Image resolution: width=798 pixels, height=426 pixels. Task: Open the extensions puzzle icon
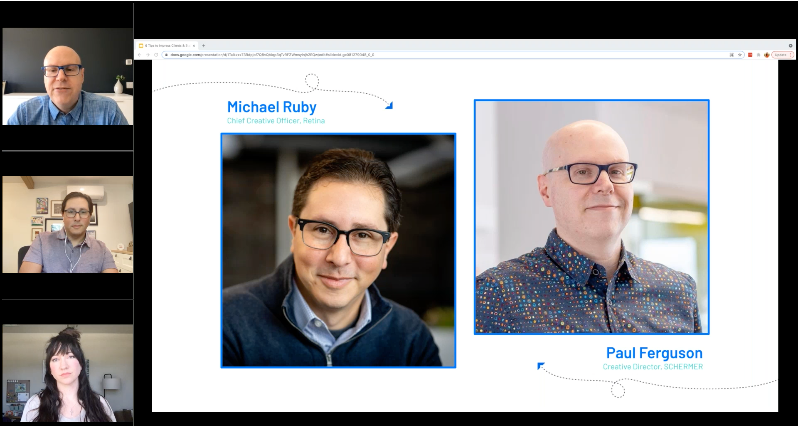click(758, 55)
